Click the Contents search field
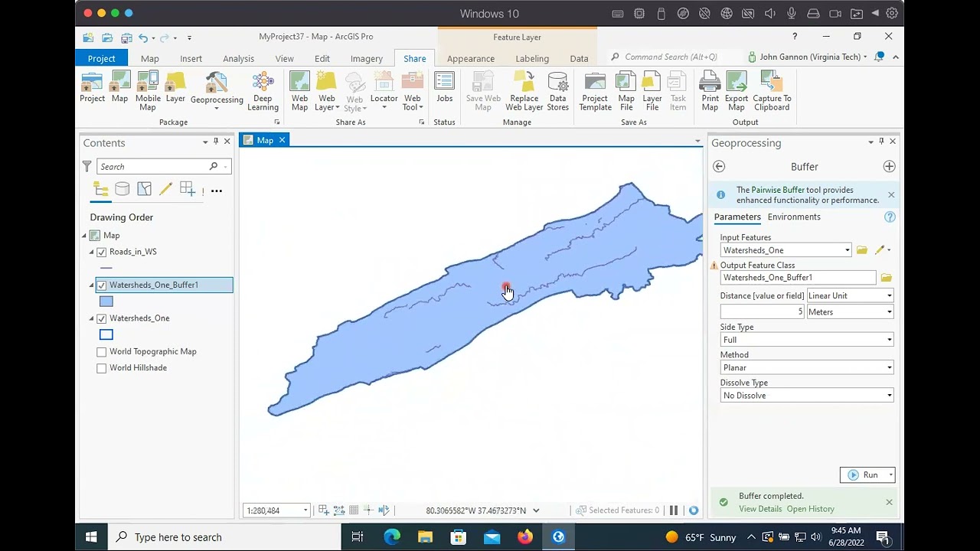 point(153,167)
